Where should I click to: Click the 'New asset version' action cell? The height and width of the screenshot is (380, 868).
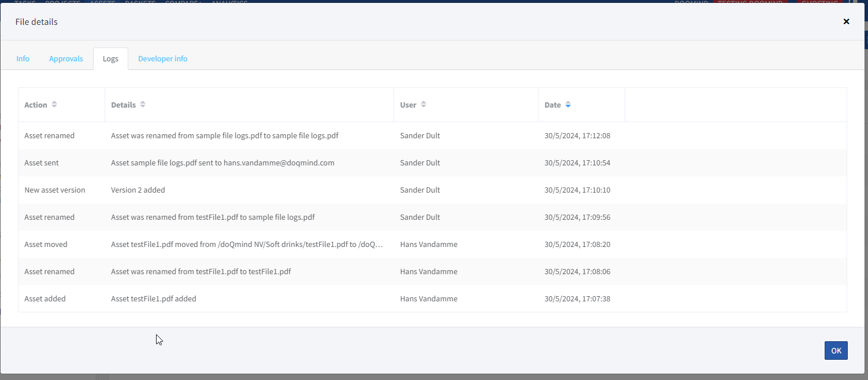(x=55, y=190)
